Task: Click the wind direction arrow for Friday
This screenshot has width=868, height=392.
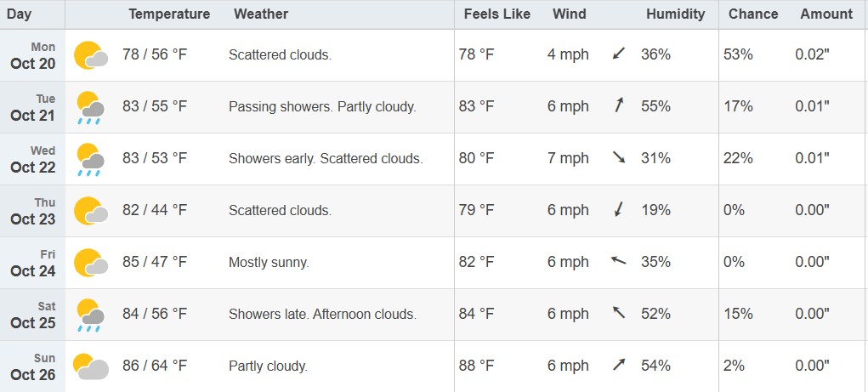Action: pos(619,261)
